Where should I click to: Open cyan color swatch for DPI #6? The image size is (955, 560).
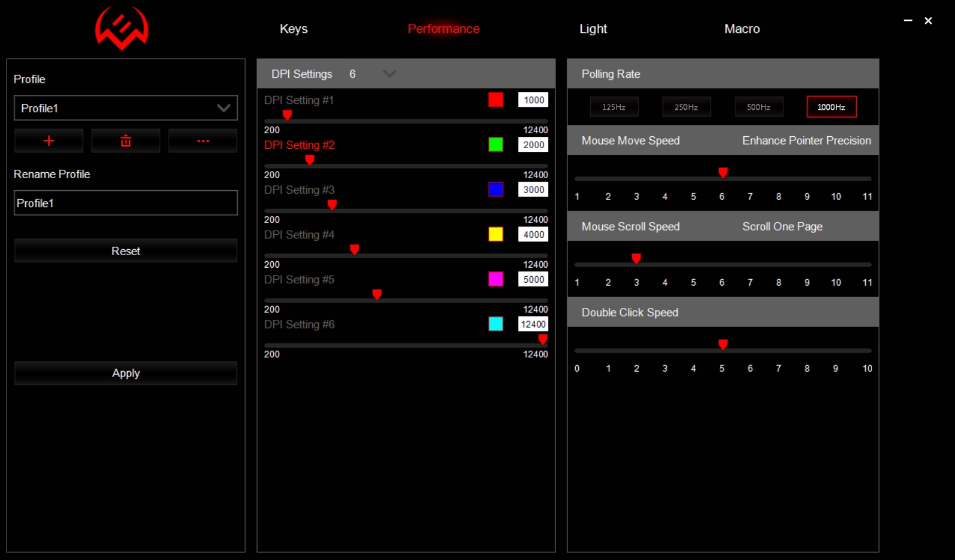(496, 324)
